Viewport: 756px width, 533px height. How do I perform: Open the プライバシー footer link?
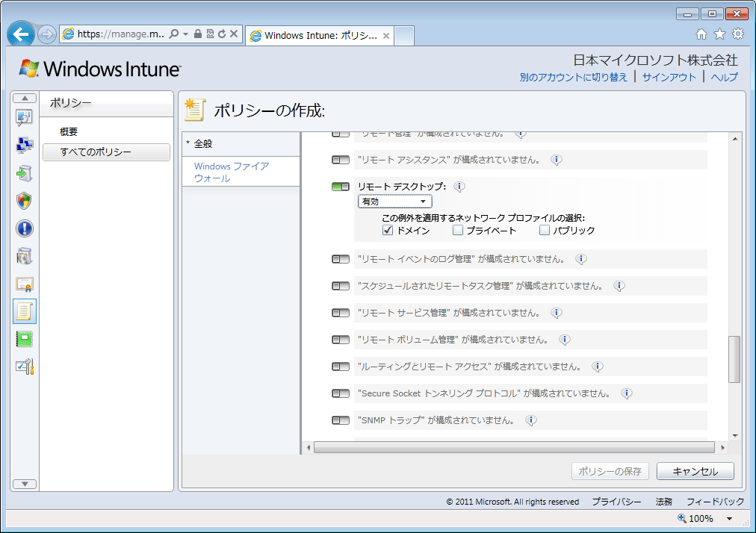pos(616,502)
